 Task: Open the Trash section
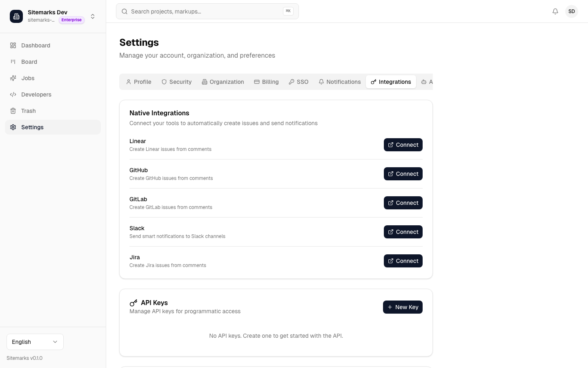[28, 111]
